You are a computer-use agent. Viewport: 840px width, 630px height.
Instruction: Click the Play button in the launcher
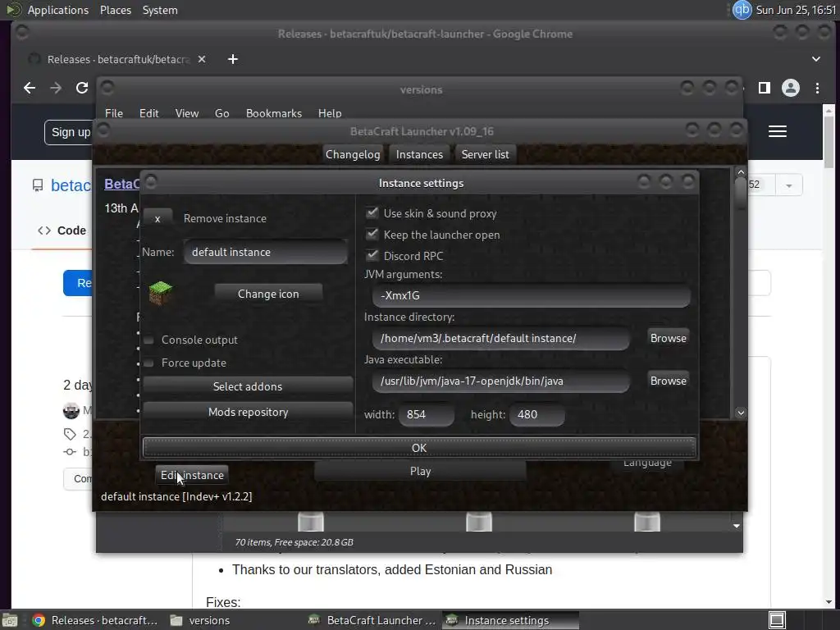click(x=420, y=471)
